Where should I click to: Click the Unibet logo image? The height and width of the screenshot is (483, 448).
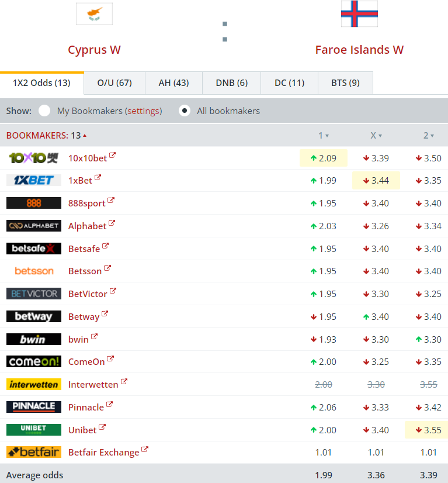click(33, 430)
